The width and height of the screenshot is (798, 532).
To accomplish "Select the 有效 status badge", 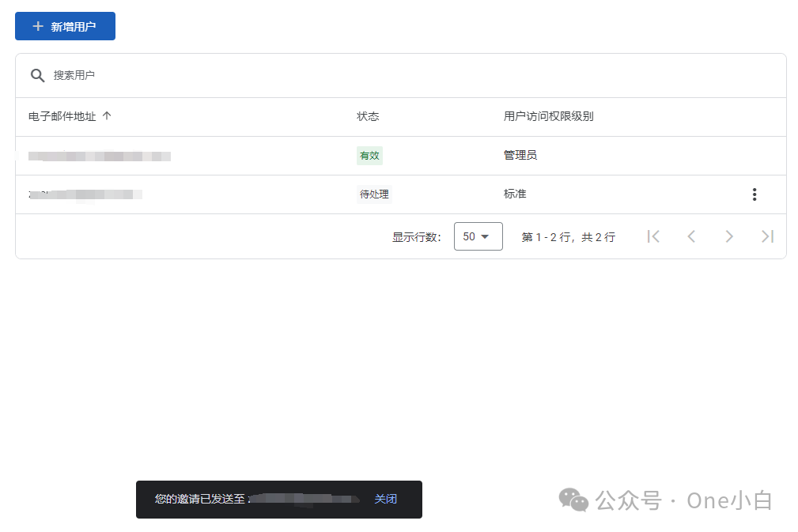I will tap(369, 155).
